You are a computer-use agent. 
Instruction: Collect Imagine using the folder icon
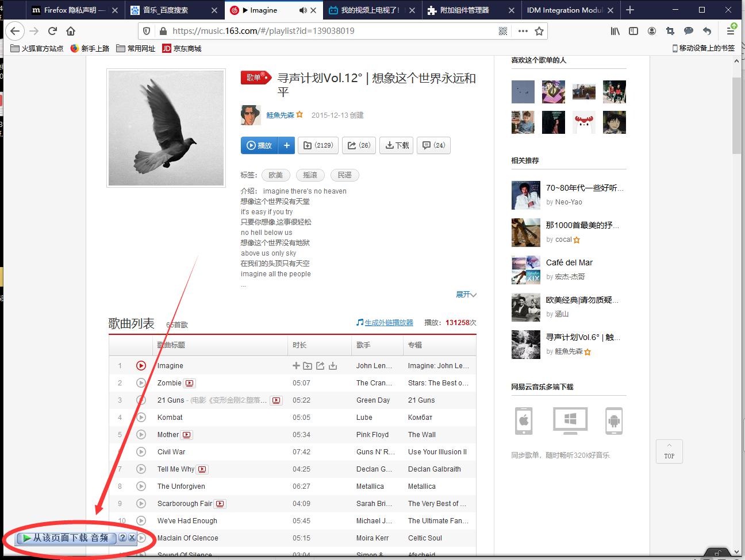pyautogui.click(x=307, y=366)
